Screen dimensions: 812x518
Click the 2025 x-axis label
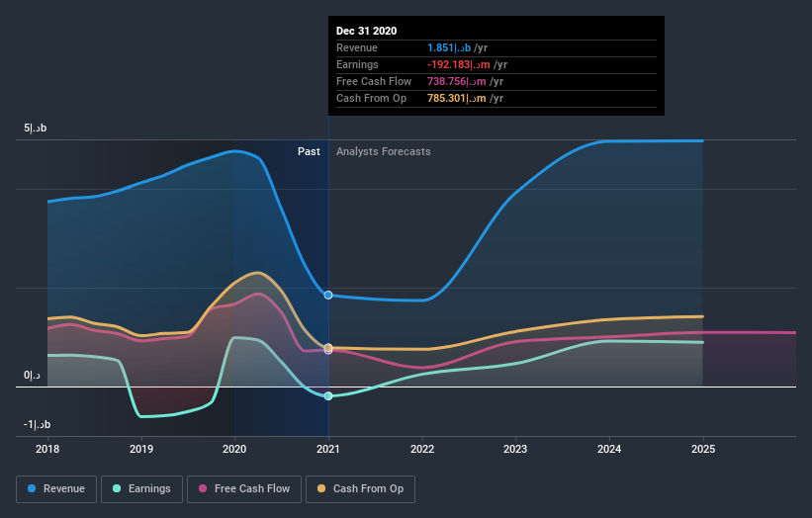pyautogui.click(x=703, y=449)
